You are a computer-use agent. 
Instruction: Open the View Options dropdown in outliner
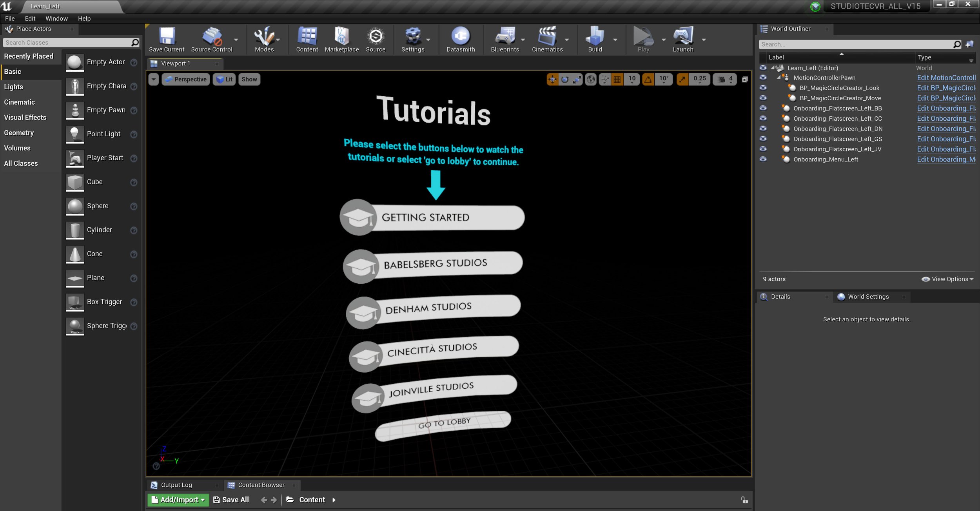click(947, 279)
